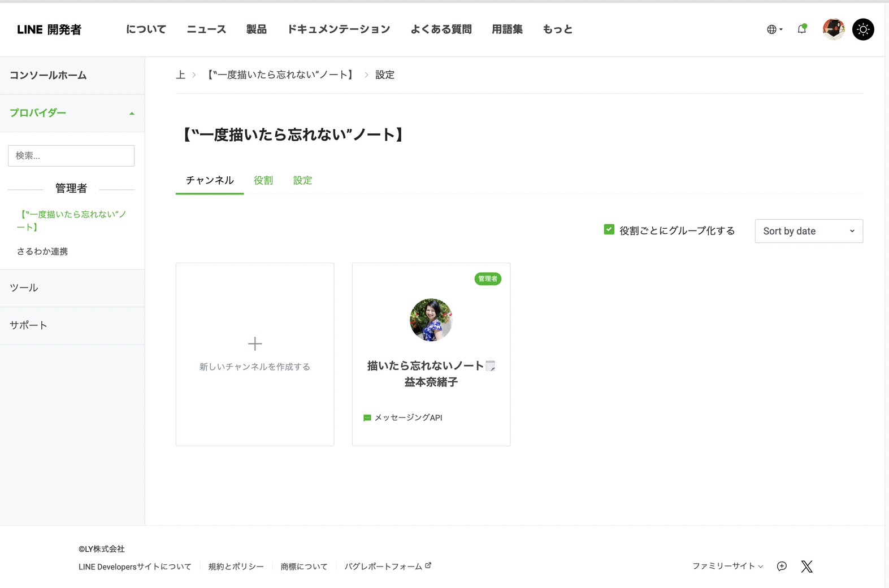Open notifications bell

[802, 29]
